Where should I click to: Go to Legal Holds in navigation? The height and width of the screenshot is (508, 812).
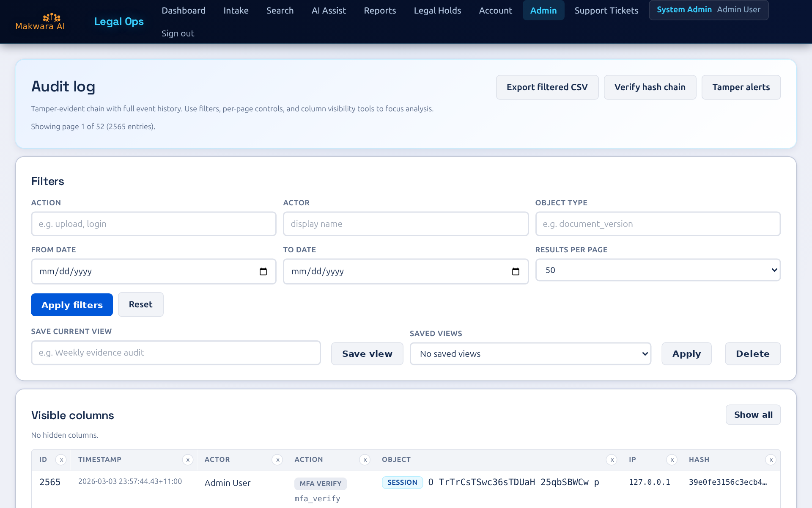click(x=437, y=11)
